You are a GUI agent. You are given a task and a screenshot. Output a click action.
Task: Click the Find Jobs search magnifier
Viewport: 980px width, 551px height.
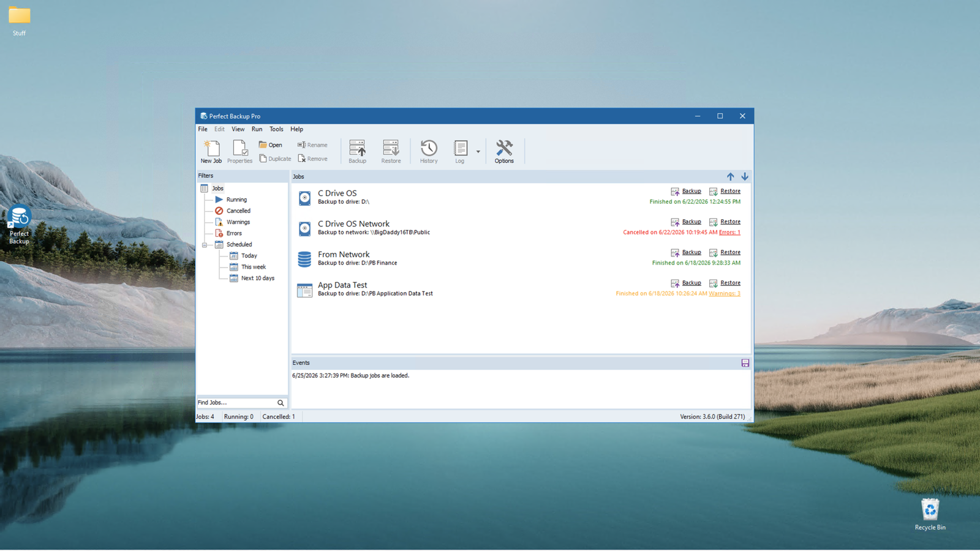click(281, 403)
